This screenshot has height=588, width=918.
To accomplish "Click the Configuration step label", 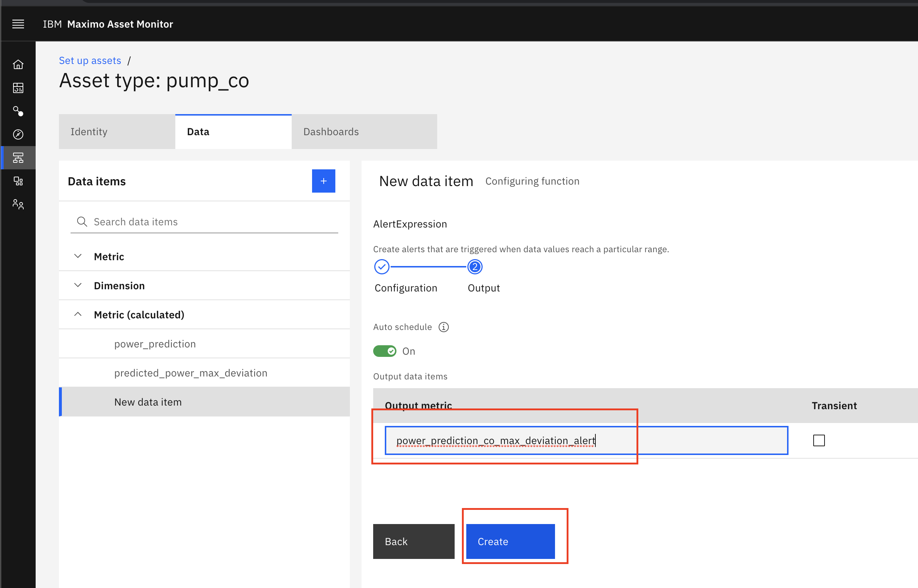I will point(406,288).
